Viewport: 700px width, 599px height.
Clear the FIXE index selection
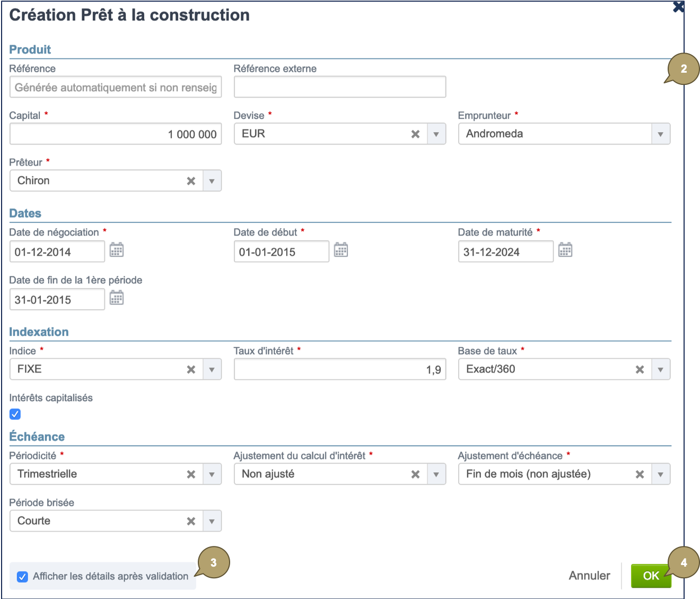[x=191, y=369]
